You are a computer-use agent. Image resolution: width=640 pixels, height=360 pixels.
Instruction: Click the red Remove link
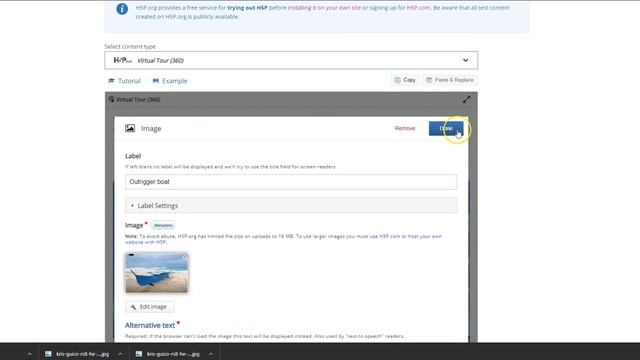[404, 128]
